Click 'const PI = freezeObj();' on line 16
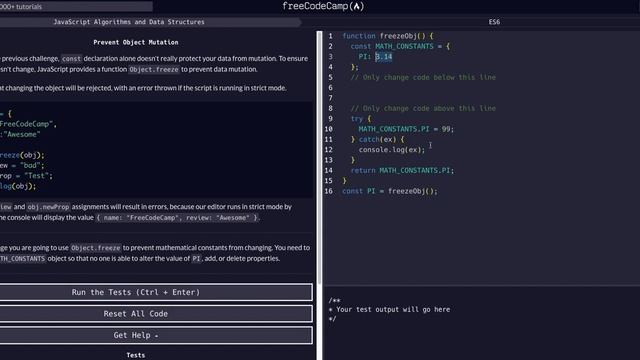Image resolution: width=640 pixels, height=360 pixels. tap(390, 191)
